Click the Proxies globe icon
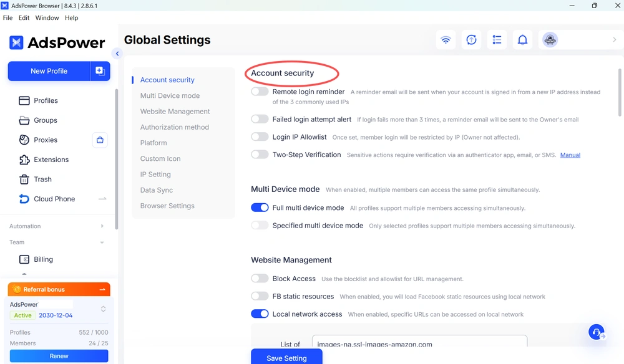 24,140
